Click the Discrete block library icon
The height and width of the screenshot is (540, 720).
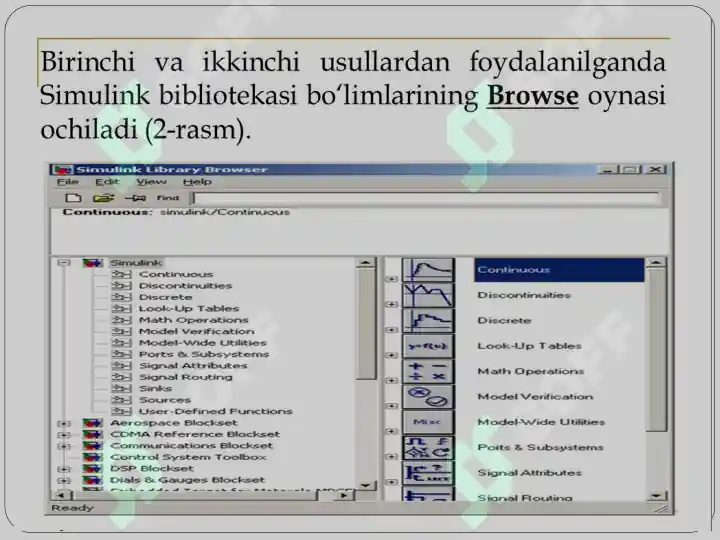(428, 321)
